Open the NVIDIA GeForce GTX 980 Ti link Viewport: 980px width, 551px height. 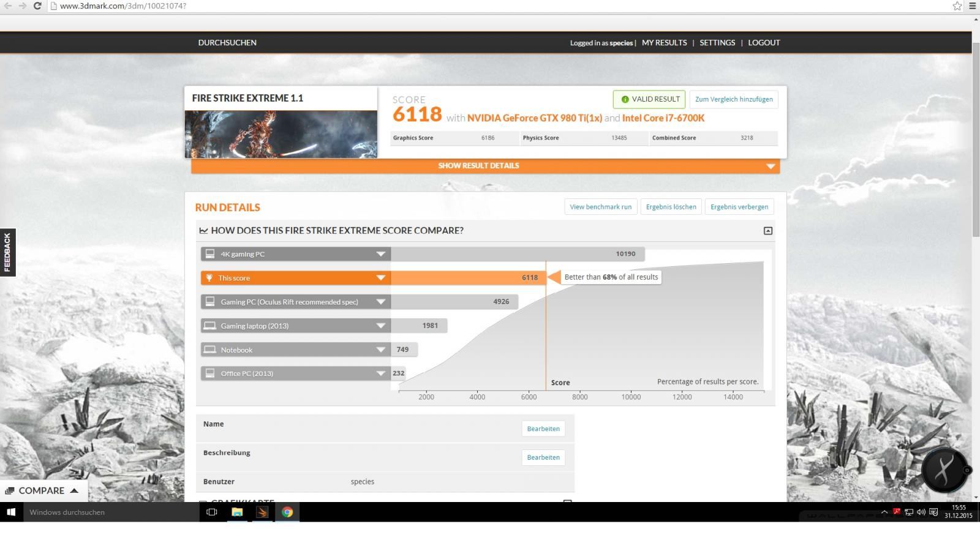tap(535, 118)
